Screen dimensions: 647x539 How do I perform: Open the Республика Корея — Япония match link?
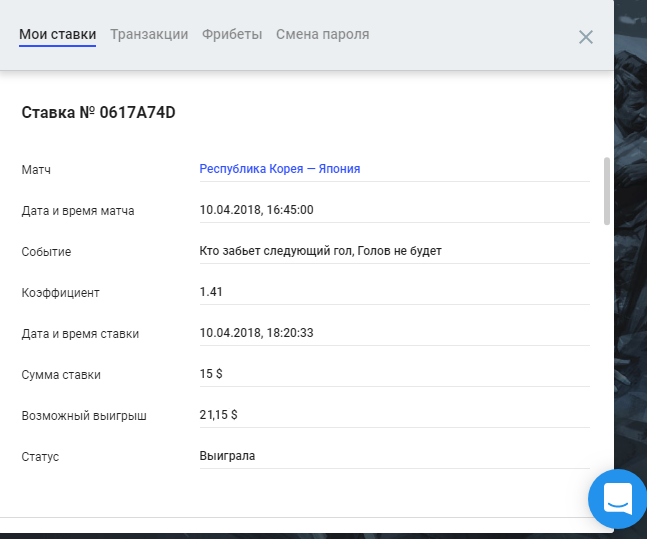[280, 169]
